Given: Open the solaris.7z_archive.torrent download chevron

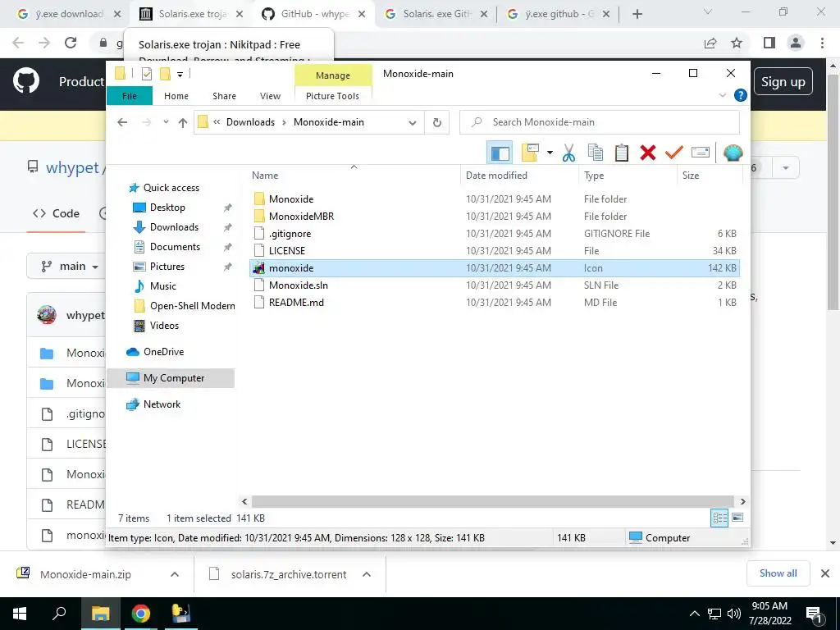Looking at the screenshot, I should (367, 574).
